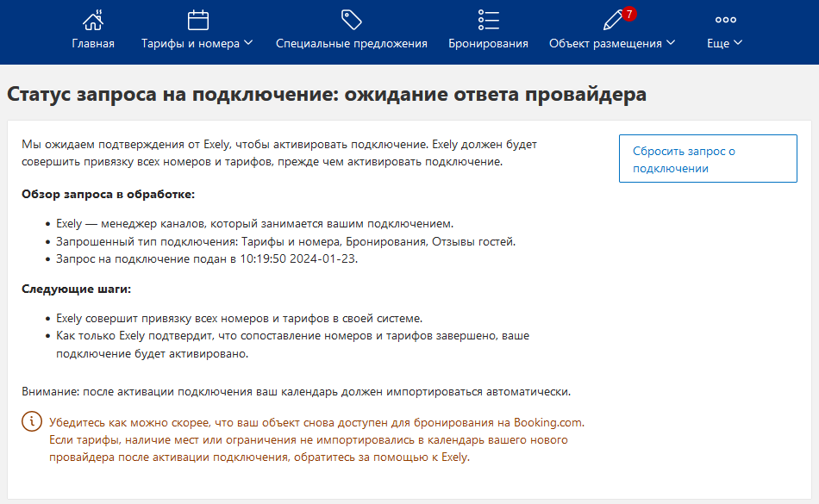Click the orange info circle icon
This screenshot has height=504, width=819.
32,421
